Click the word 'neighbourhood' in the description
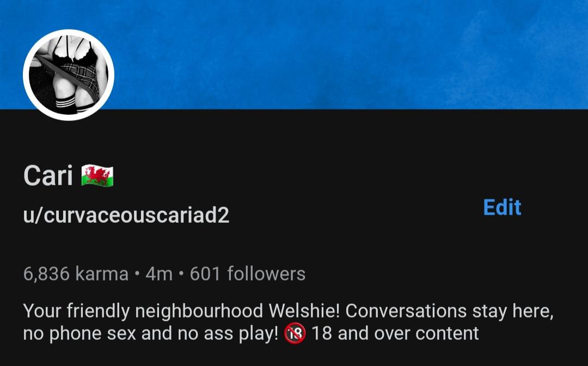This screenshot has width=588, height=366. point(199,311)
